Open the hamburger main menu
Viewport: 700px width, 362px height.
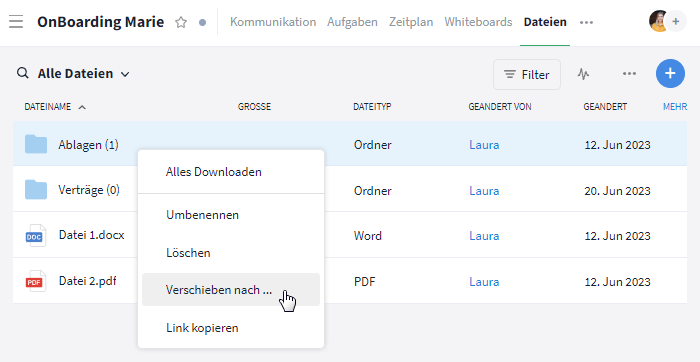16,21
